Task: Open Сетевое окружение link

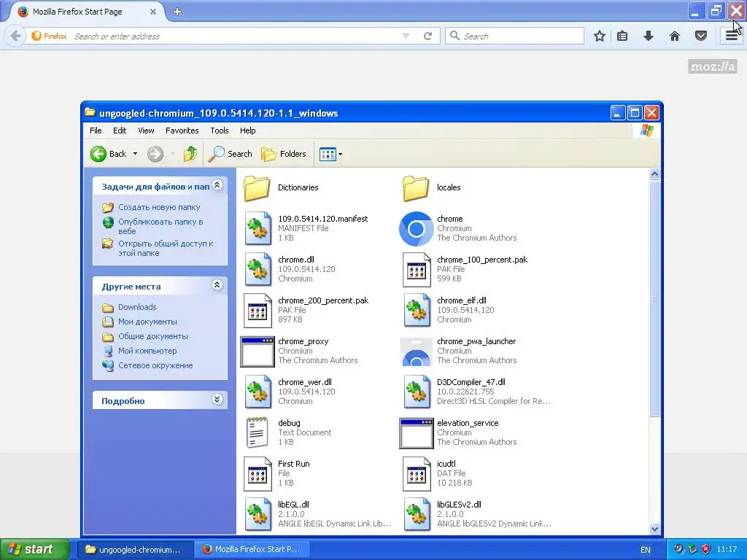Action: [x=155, y=366]
